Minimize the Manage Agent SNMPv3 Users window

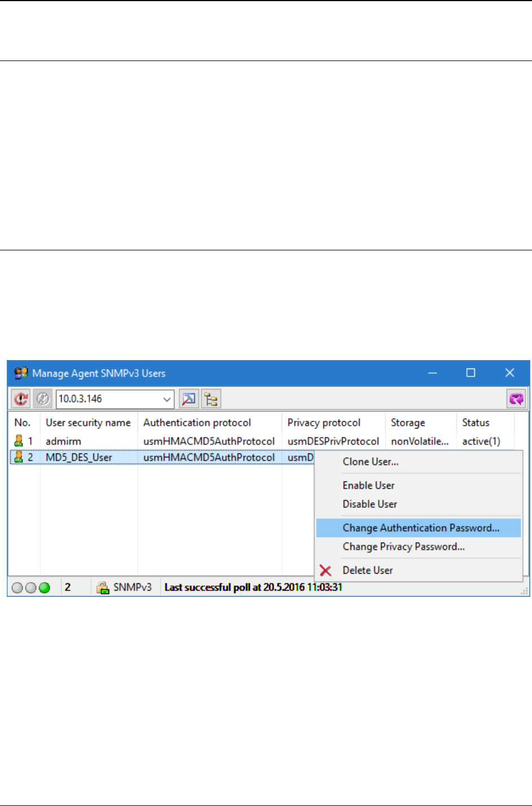click(x=432, y=373)
